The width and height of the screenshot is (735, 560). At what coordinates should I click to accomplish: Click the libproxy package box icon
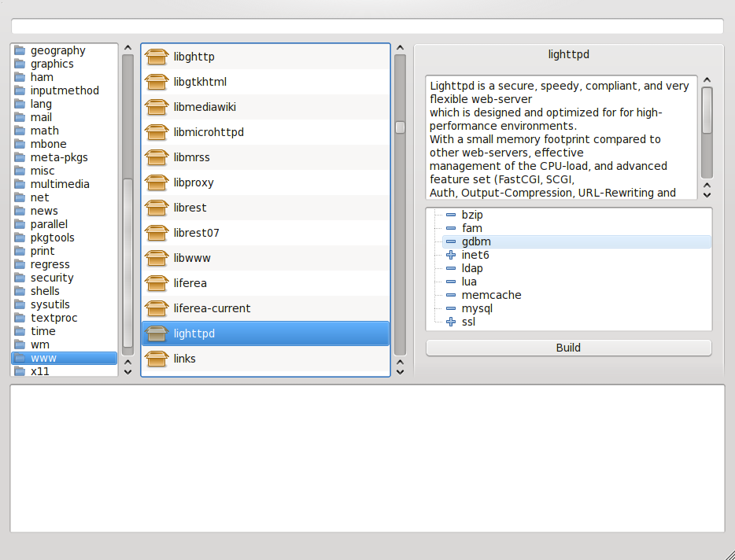[x=157, y=182]
